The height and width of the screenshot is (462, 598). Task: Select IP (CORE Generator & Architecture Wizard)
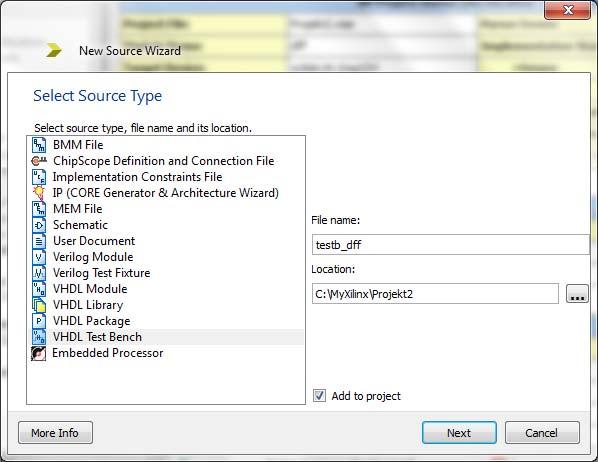point(166,193)
